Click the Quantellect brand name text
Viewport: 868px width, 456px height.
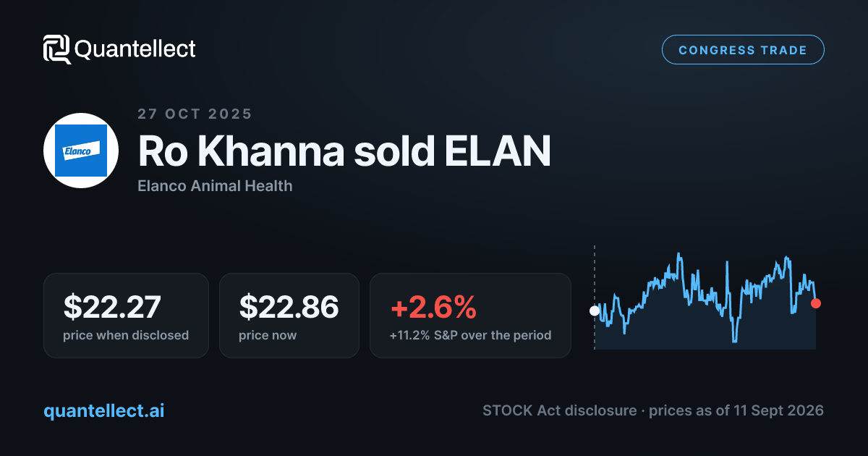tap(135, 49)
